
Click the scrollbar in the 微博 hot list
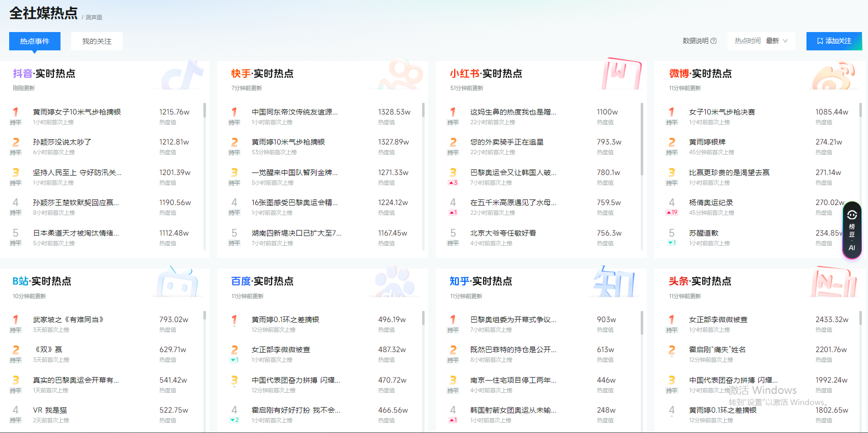coord(860,110)
